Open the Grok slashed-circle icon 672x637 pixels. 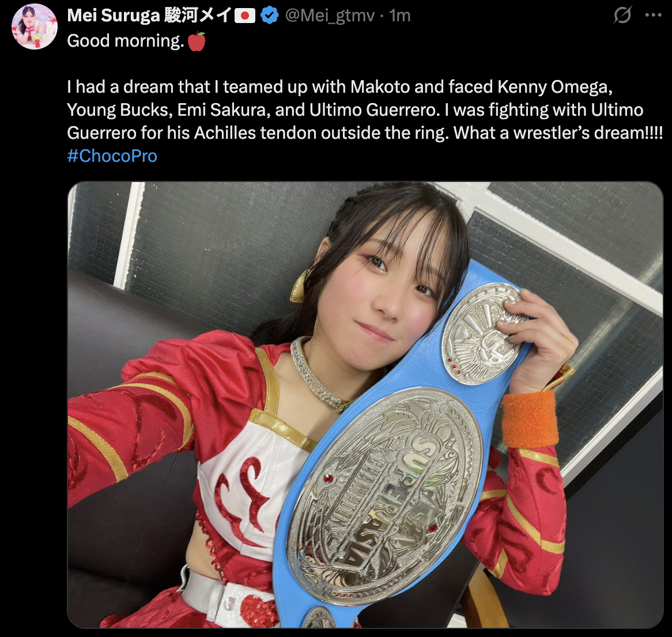[622, 15]
